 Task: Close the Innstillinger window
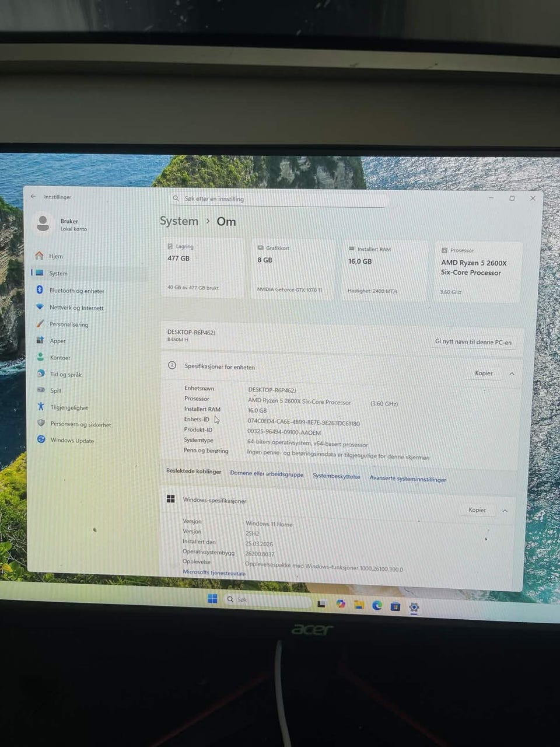pyautogui.click(x=533, y=198)
